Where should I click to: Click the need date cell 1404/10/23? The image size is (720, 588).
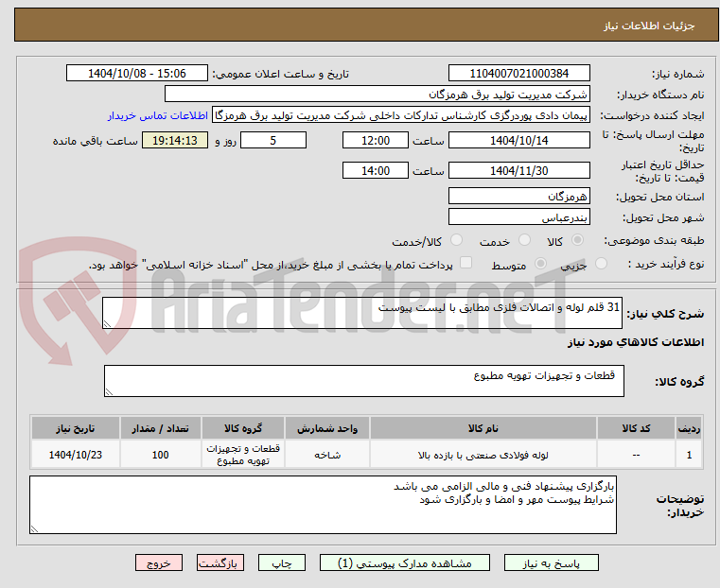pos(76,455)
